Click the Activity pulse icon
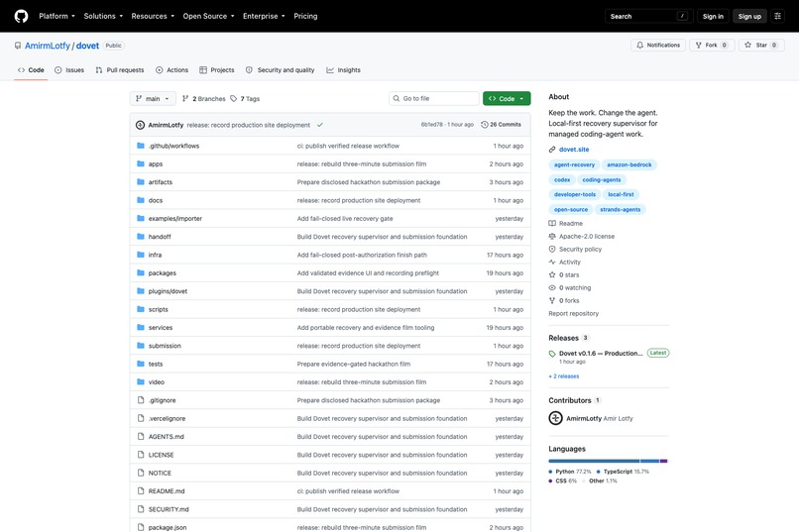799x532 pixels. click(x=552, y=262)
